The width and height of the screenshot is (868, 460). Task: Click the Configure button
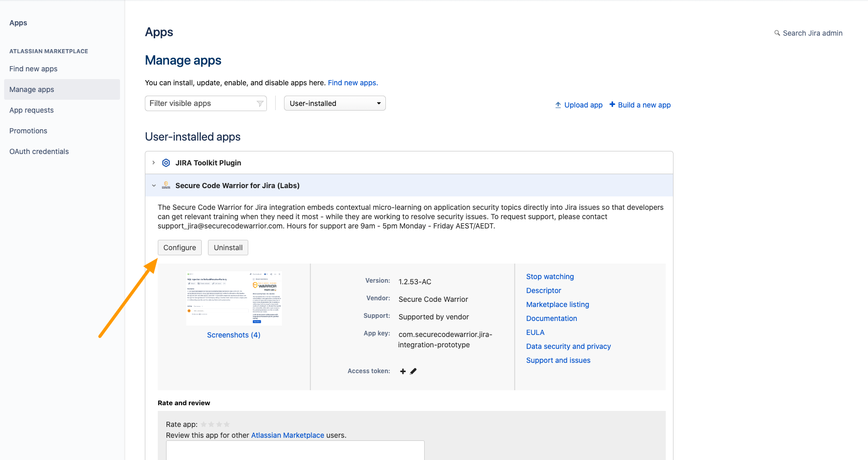[x=179, y=248]
